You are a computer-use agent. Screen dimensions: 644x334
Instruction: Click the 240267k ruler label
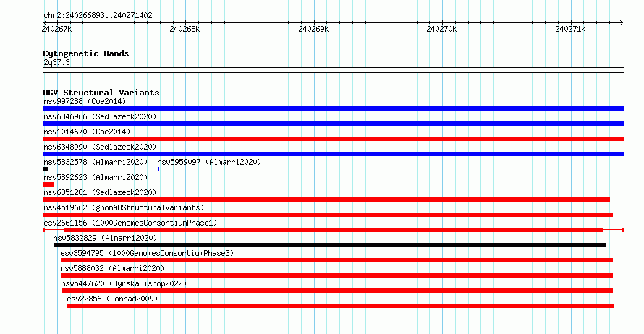(56, 29)
